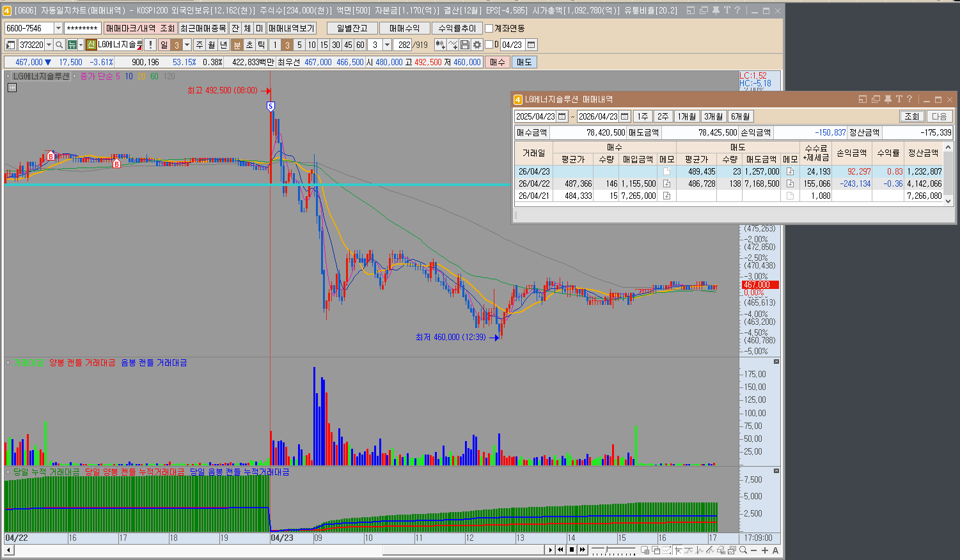The width and height of the screenshot is (960, 560).
Task: Click the green 뉴 news icon
Action: coord(72,45)
